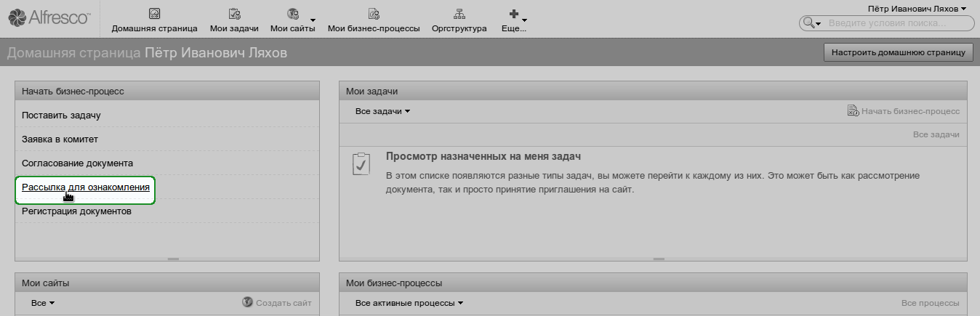Viewport: 980px width, 316px height.
Task: Start Поставить задачу process
Action: pos(61,115)
